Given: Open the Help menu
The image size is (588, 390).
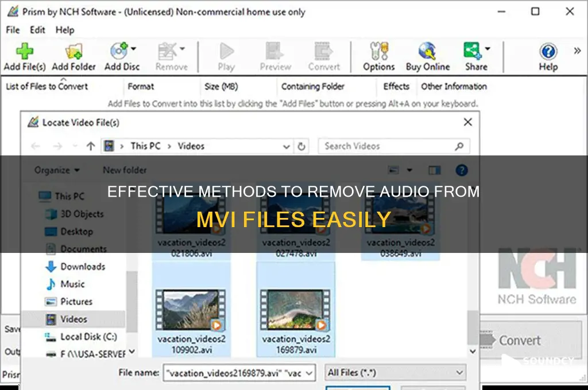Looking at the screenshot, I should click(65, 30).
